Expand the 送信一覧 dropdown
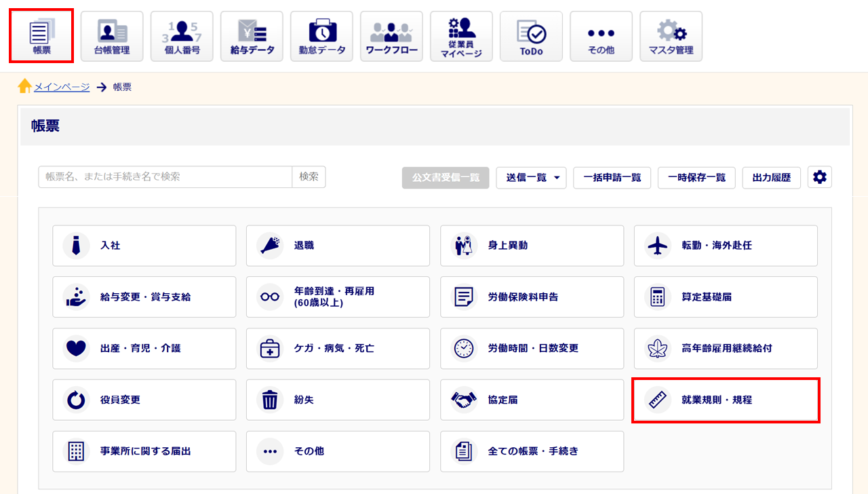868x494 pixels. click(x=531, y=177)
